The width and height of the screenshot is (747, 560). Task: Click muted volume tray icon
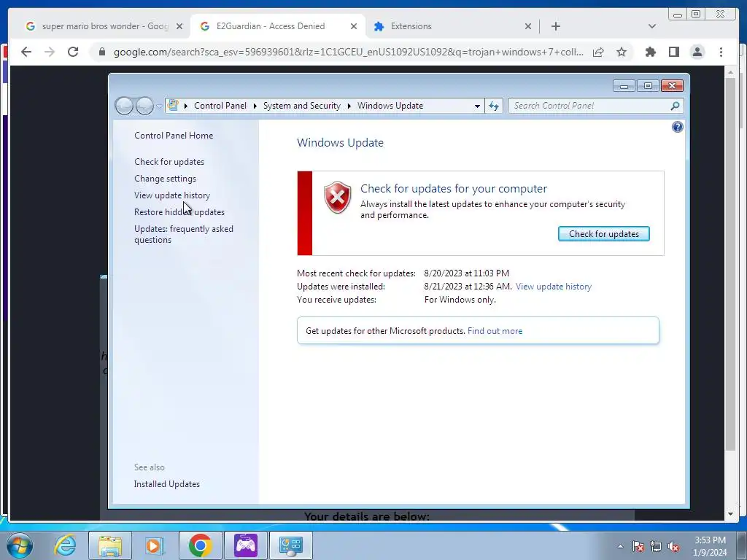[x=673, y=546]
